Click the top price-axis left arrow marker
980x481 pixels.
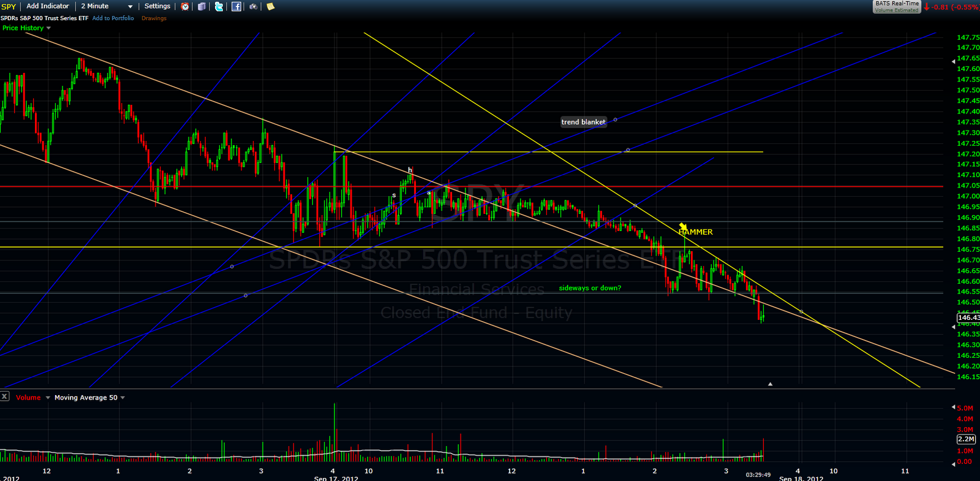(x=953, y=61)
